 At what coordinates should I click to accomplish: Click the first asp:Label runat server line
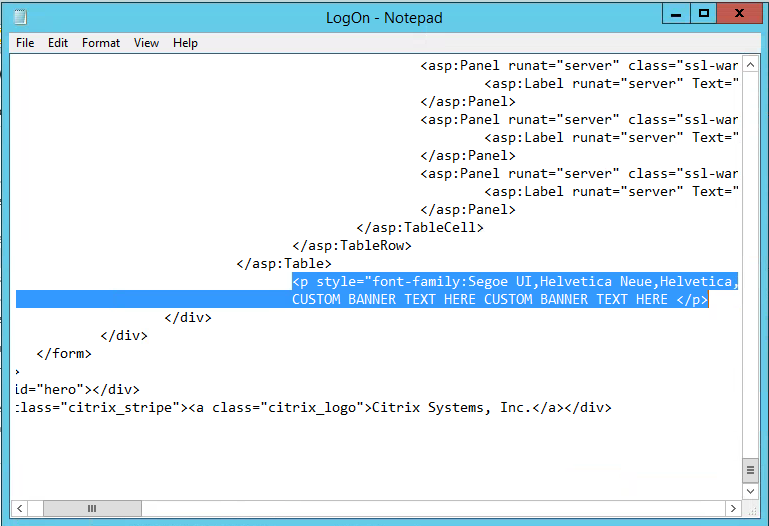click(611, 84)
